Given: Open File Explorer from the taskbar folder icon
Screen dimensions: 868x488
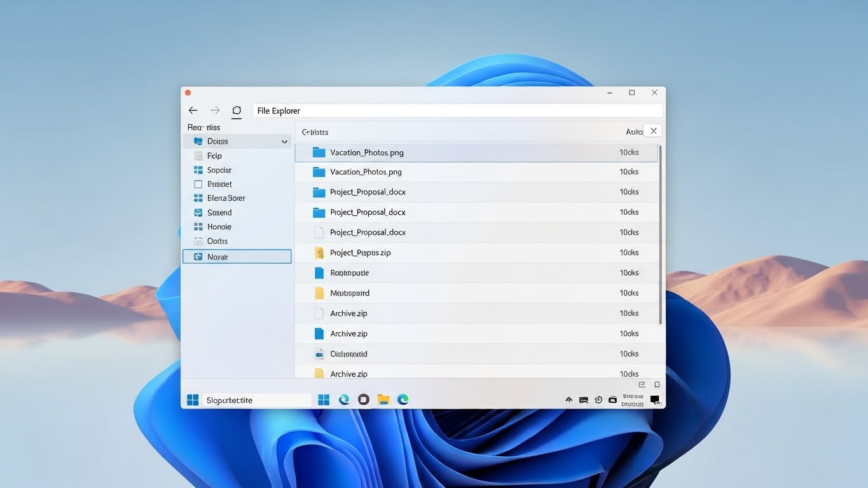Looking at the screenshot, I should pos(383,400).
